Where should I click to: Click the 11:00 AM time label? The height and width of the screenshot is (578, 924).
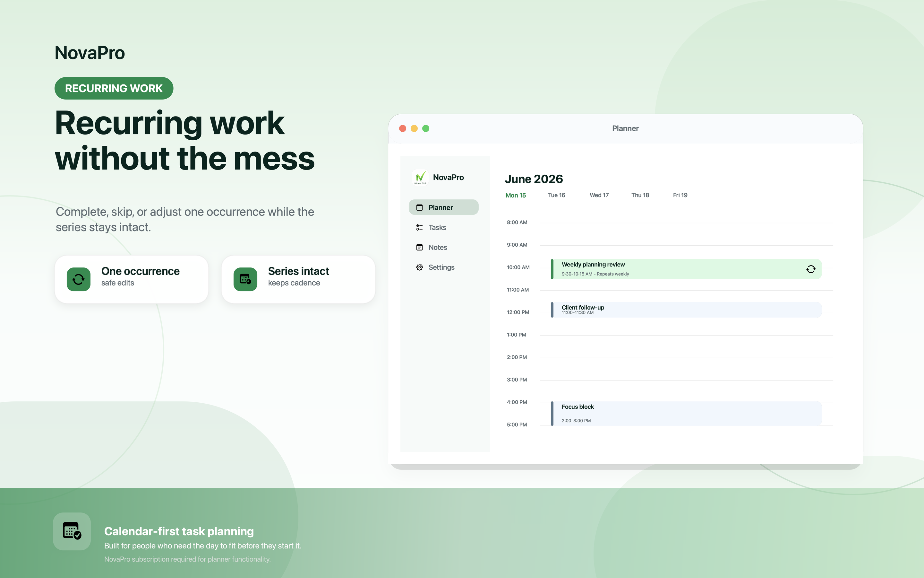(x=518, y=290)
